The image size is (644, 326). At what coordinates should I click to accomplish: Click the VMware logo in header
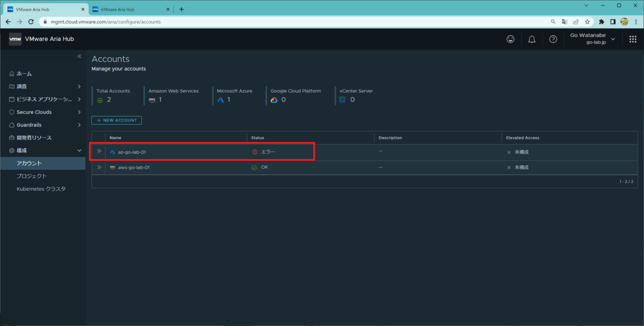pyautogui.click(x=15, y=39)
